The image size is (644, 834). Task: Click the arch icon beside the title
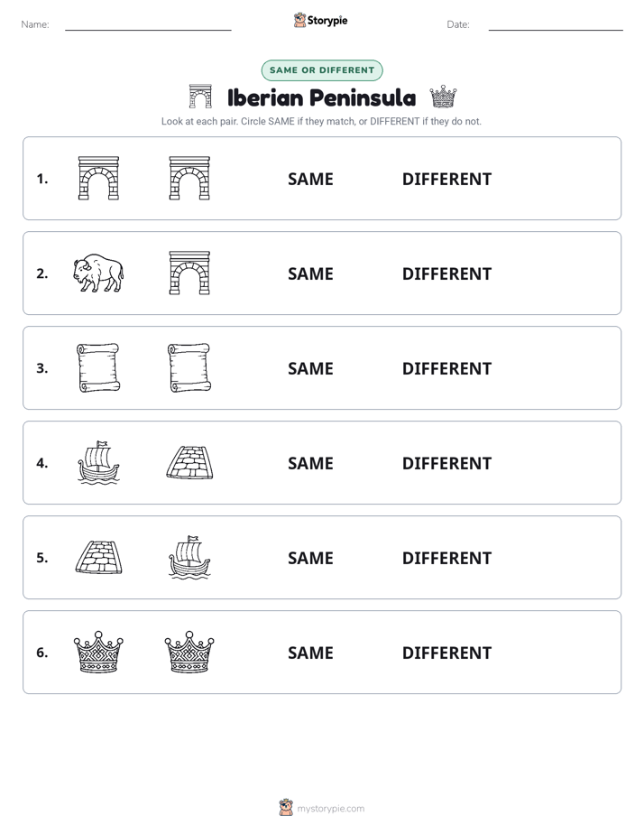click(x=200, y=97)
